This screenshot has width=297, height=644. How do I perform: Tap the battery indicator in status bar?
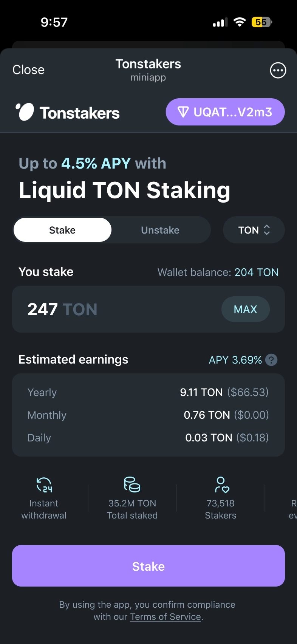(261, 22)
